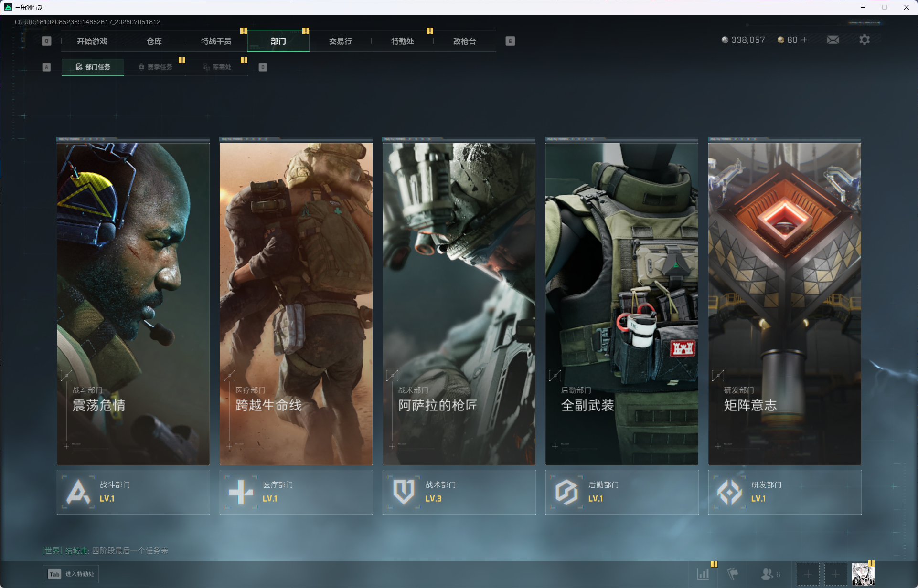Select the 研发部门 LV.1 panel
This screenshot has width=918, height=588.
[x=785, y=492]
